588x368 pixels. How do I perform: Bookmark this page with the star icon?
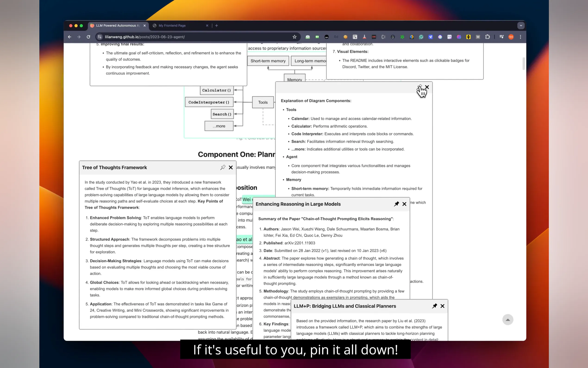[294, 37]
